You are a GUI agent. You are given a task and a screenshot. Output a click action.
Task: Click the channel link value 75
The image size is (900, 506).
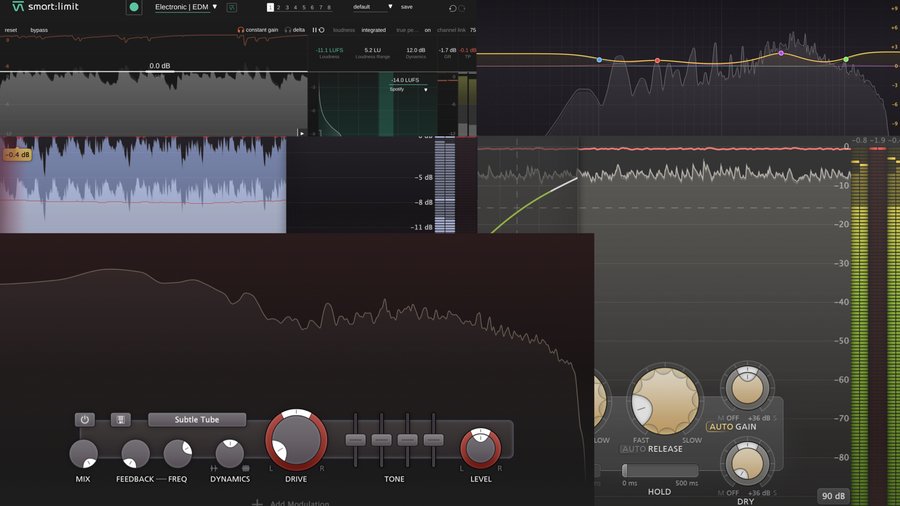coord(473,30)
